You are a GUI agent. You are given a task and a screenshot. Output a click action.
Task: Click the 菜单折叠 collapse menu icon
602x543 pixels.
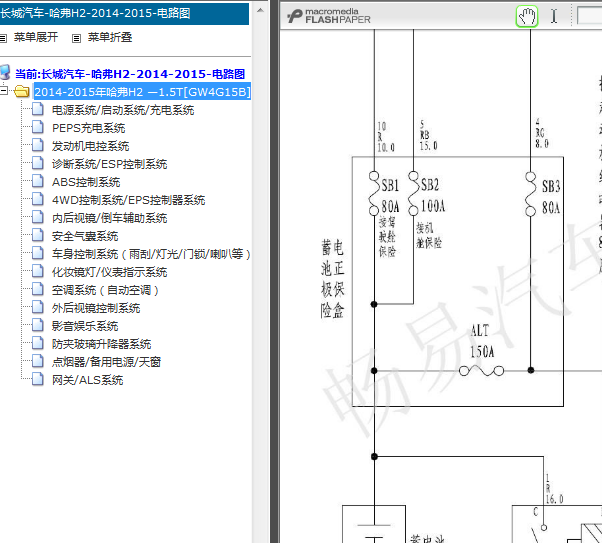point(76,38)
